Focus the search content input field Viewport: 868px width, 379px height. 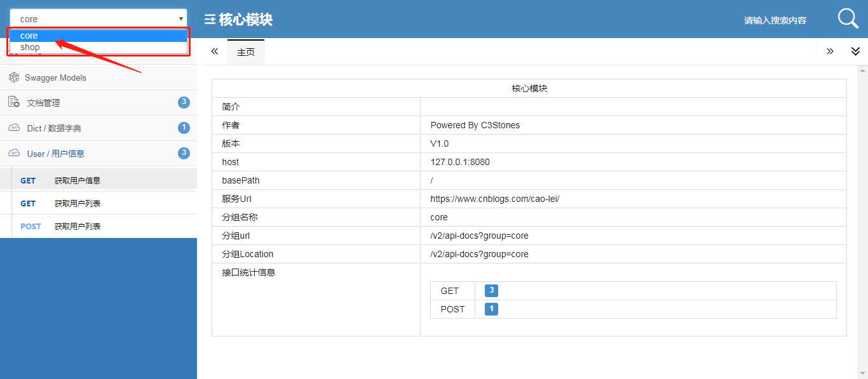775,20
